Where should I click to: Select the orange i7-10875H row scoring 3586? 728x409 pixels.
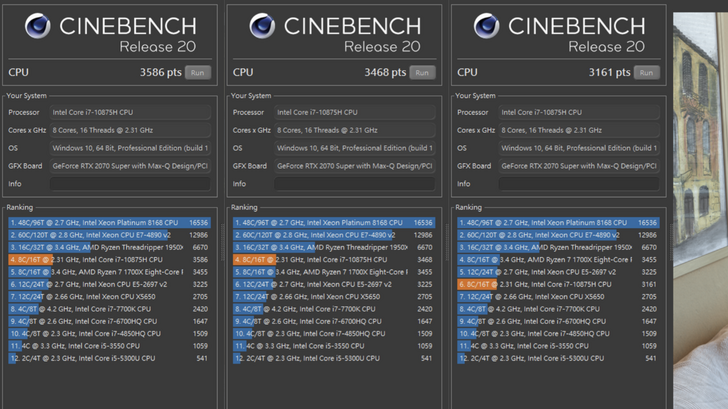(x=108, y=259)
